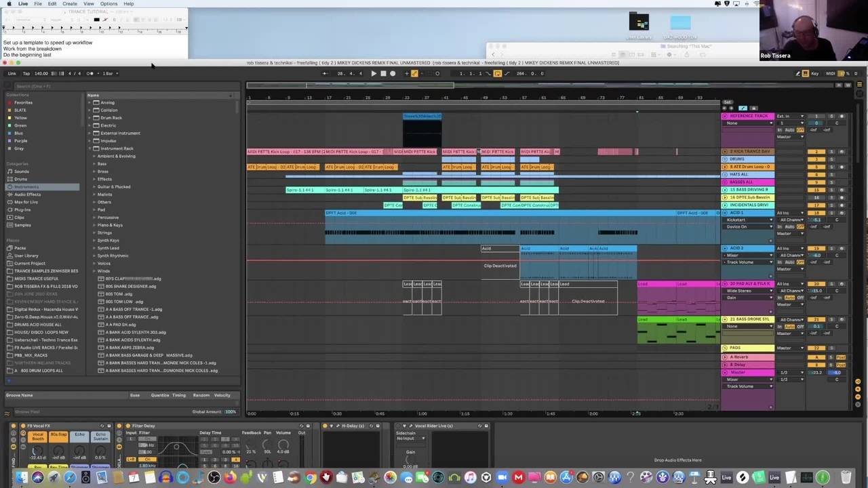Image resolution: width=868 pixels, height=488 pixels.
Task: Expand the Ambient & Evolving subfolder
Action: click(x=94, y=156)
